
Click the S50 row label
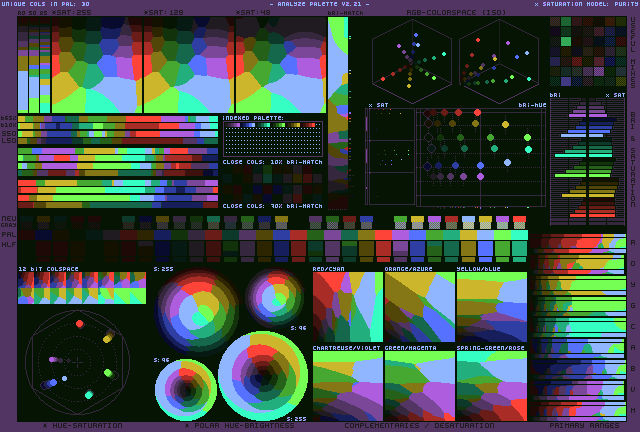coord(9,134)
